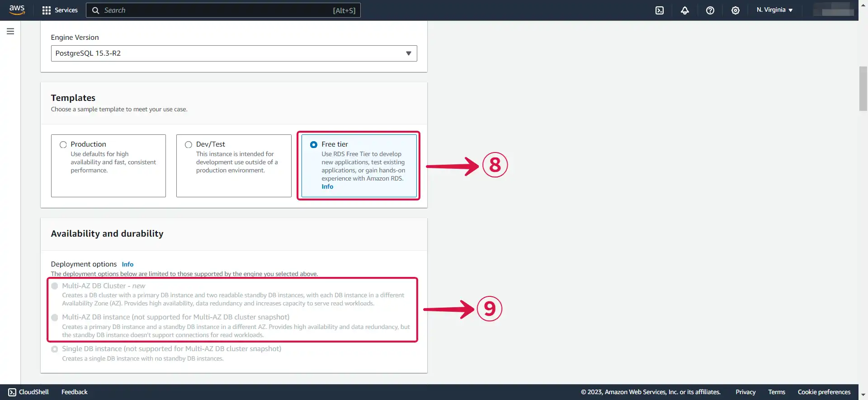Click the CloudShell footer label
Viewport: 868px width, 400px height.
(x=34, y=392)
